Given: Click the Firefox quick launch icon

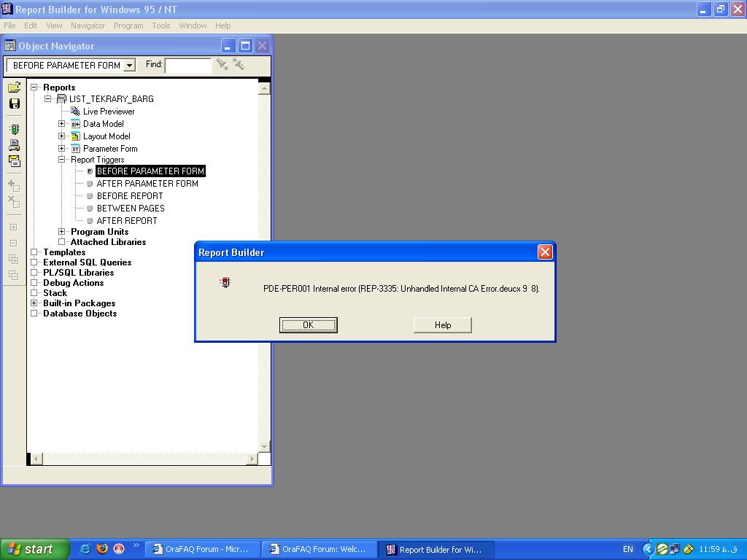Looking at the screenshot, I should tap(102, 548).
